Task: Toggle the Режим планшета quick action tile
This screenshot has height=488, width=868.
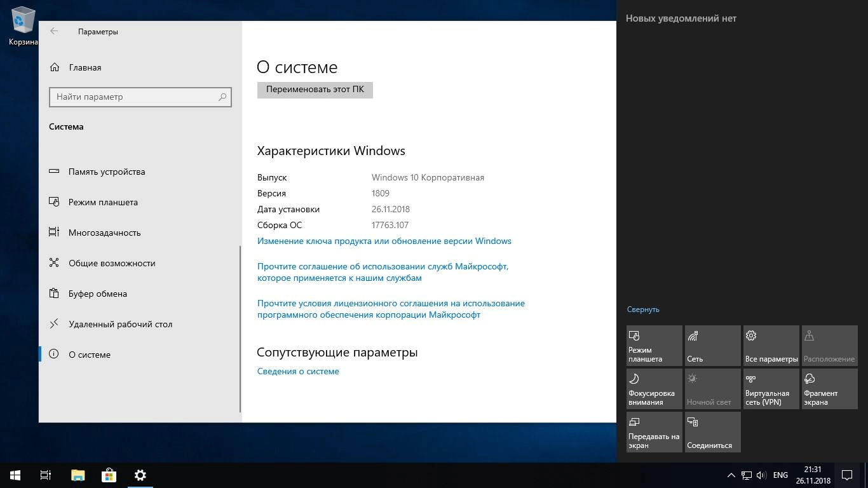Action: [654, 346]
